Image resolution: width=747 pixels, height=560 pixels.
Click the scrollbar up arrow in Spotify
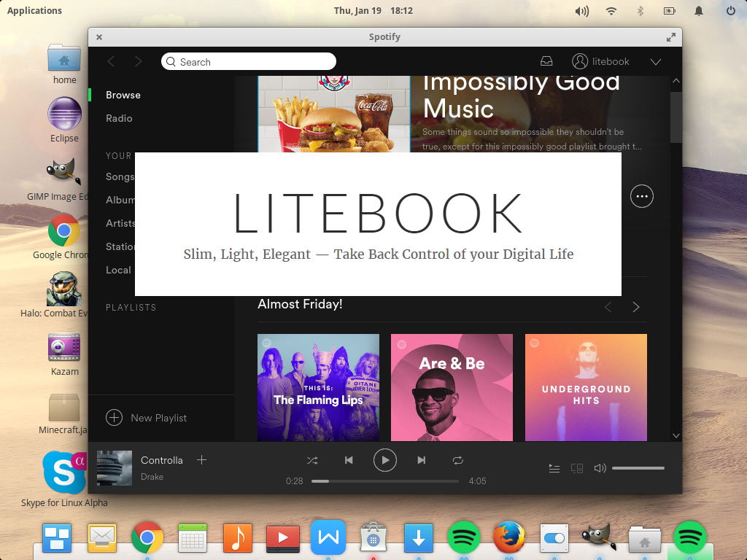tap(676, 81)
